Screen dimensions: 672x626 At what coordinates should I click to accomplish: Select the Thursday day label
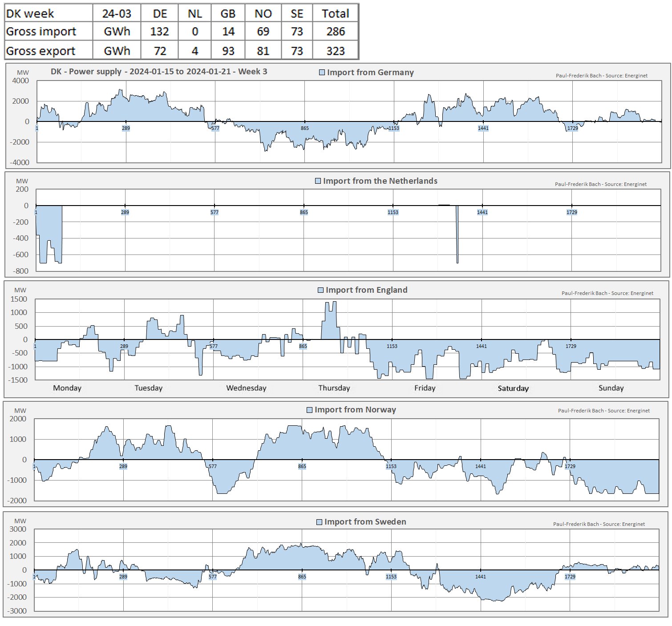coord(334,388)
